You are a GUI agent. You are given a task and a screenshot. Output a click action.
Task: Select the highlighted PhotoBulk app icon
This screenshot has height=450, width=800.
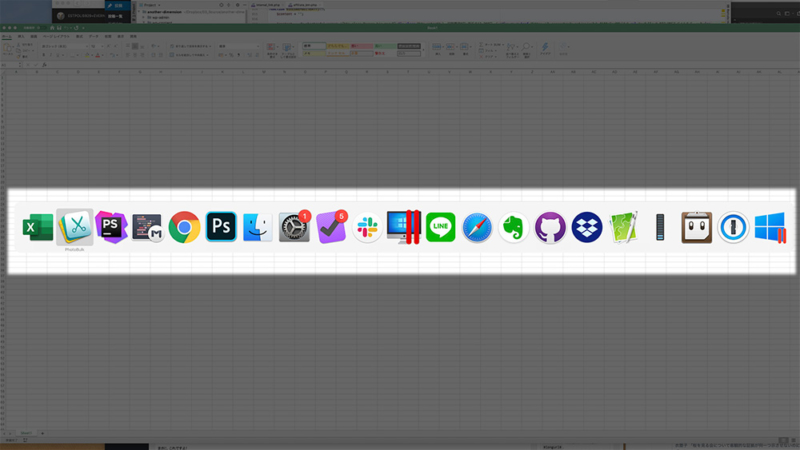75,227
